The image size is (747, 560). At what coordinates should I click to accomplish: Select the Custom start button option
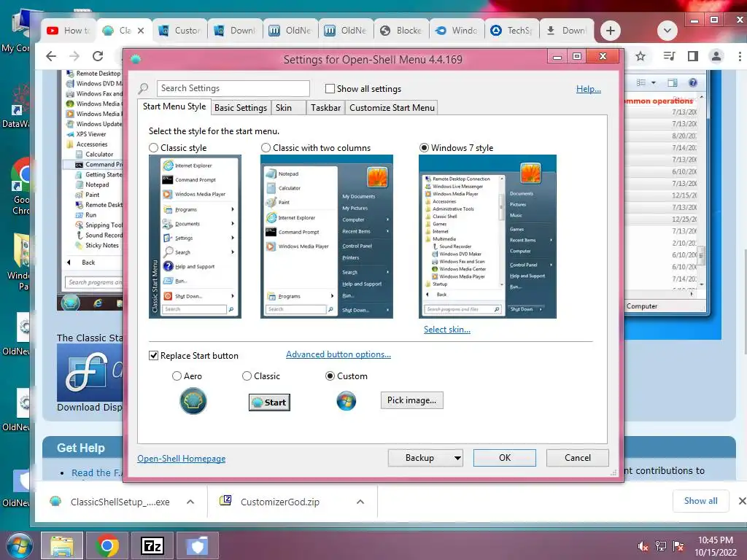(330, 376)
